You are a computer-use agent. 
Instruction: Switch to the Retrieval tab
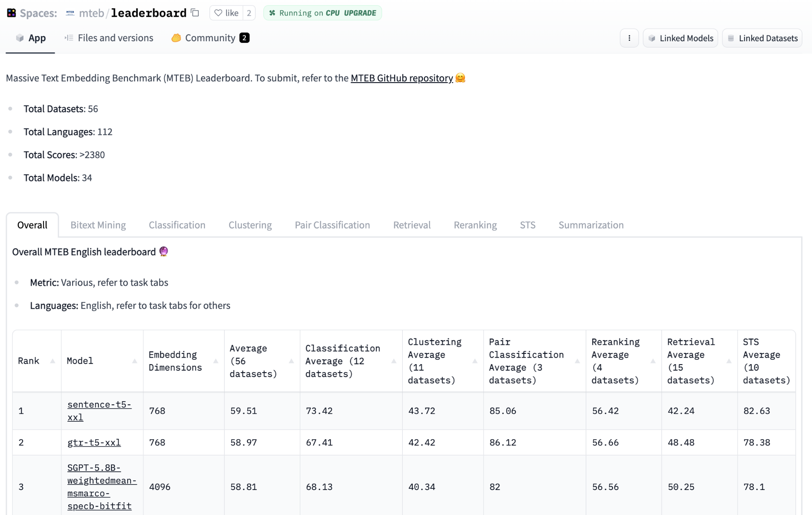[412, 225]
